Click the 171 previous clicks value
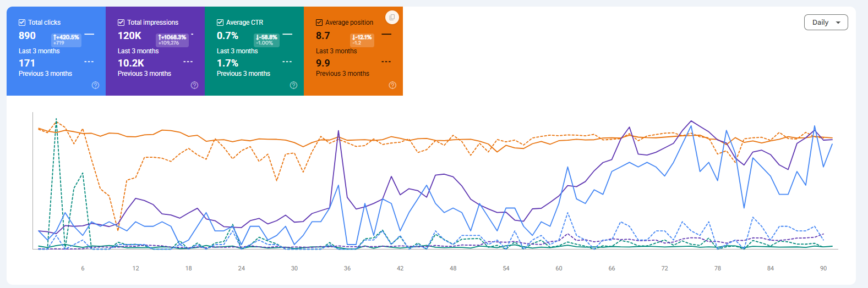 27,63
